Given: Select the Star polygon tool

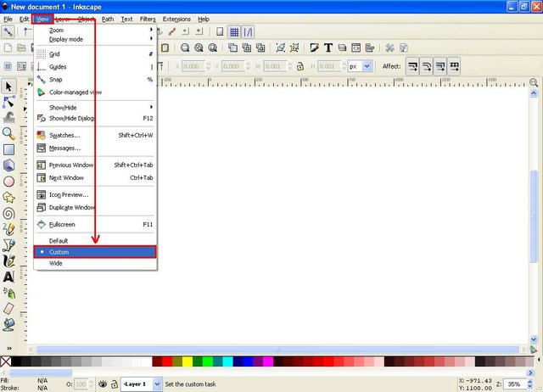Looking at the screenshot, I should (x=8, y=198).
